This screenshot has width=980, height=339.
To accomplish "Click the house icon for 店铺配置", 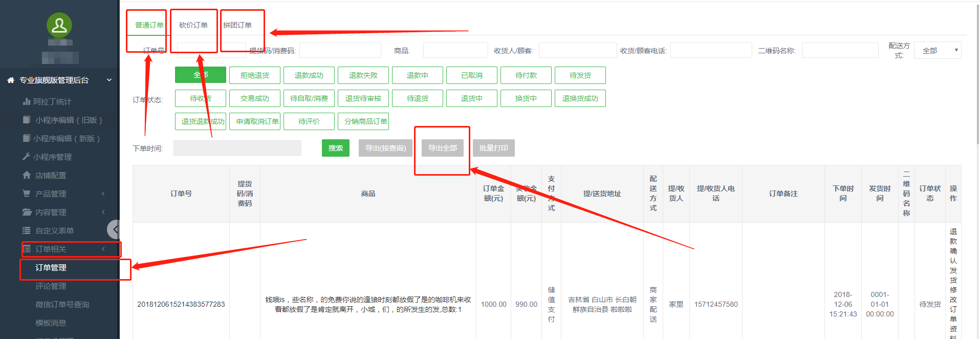I will [x=27, y=175].
